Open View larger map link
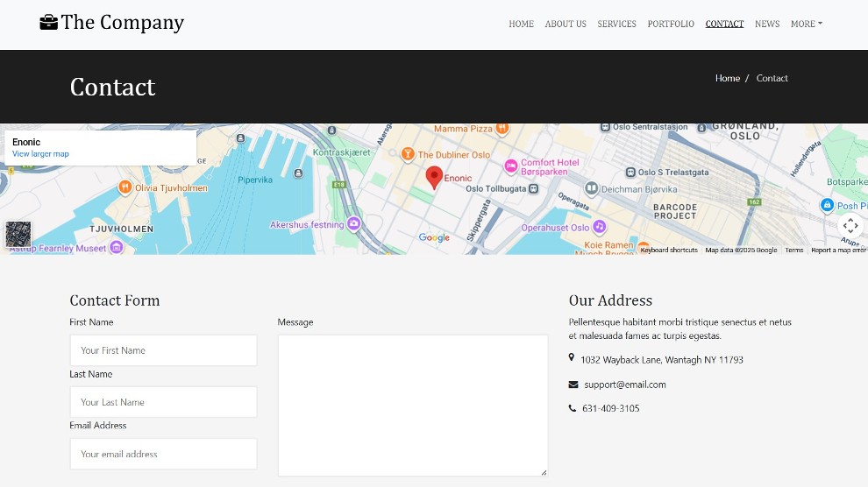This screenshot has width=868, height=487. click(x=40, y=153)
